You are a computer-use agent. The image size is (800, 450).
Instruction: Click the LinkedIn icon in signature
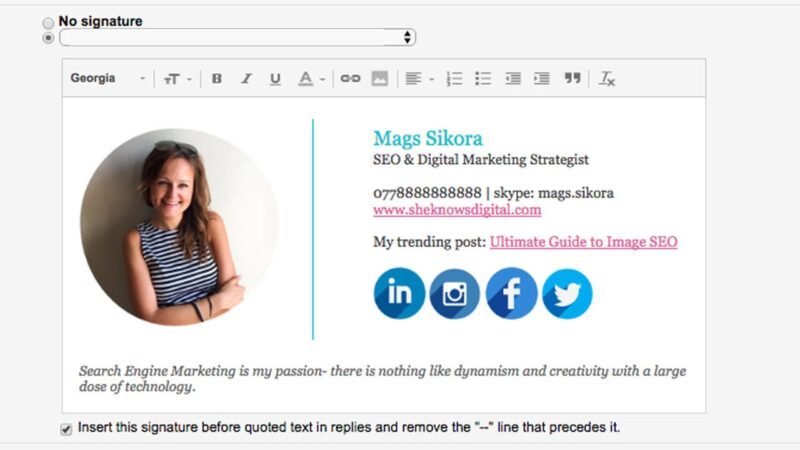coord(399,293)
